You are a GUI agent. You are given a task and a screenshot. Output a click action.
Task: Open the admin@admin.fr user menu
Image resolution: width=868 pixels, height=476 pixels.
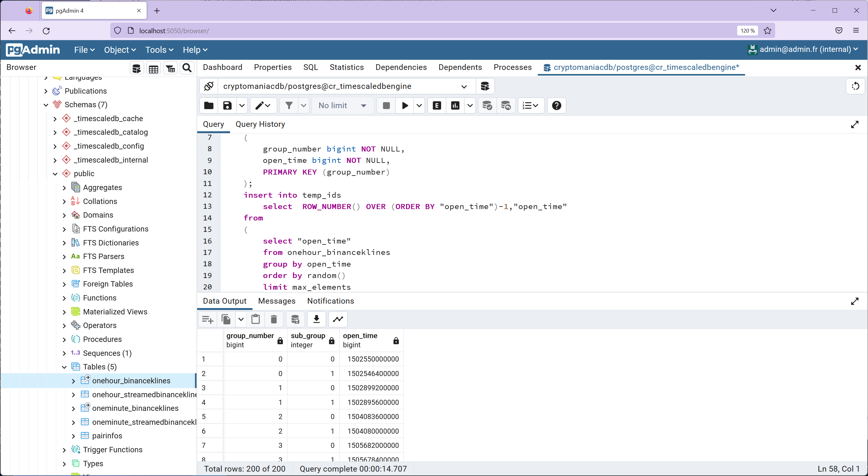click(803, 50)
